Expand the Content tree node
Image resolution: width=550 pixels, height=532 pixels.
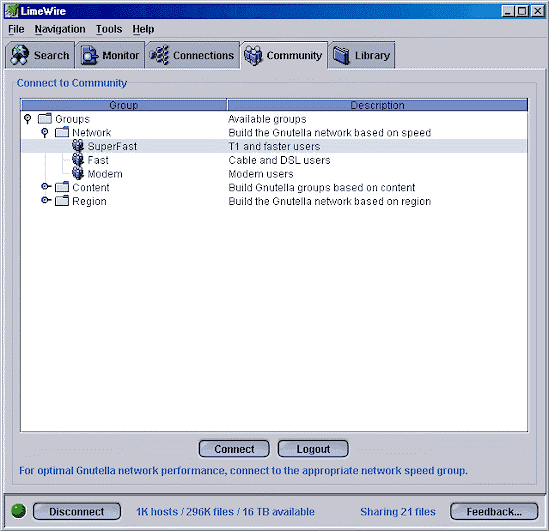(46, 186)
